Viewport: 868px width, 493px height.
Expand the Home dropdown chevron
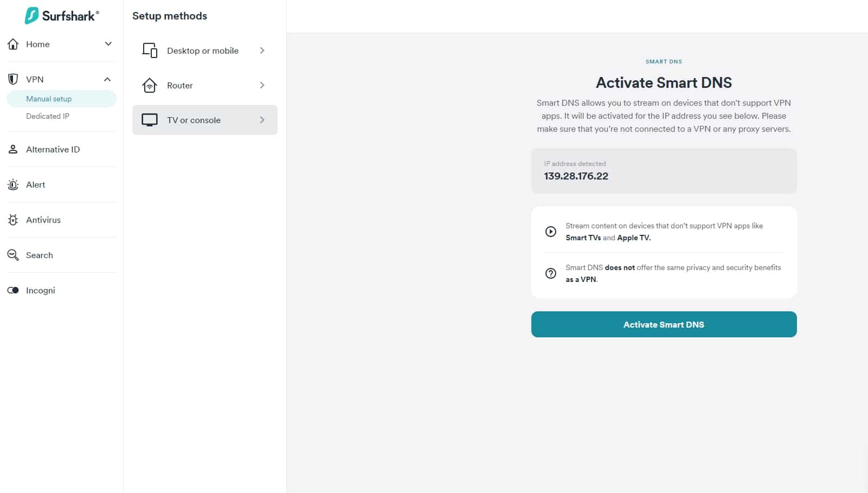(108, 44)
